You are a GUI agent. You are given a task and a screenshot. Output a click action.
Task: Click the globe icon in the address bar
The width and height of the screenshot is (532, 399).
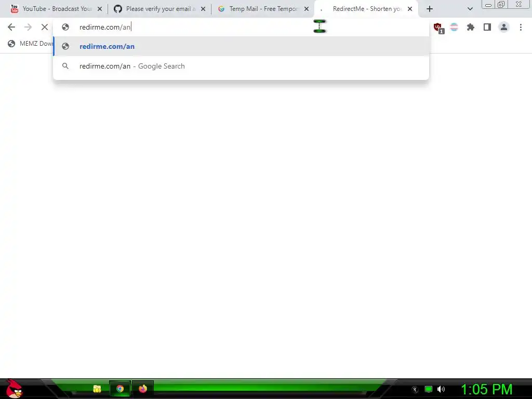(65, 27)
